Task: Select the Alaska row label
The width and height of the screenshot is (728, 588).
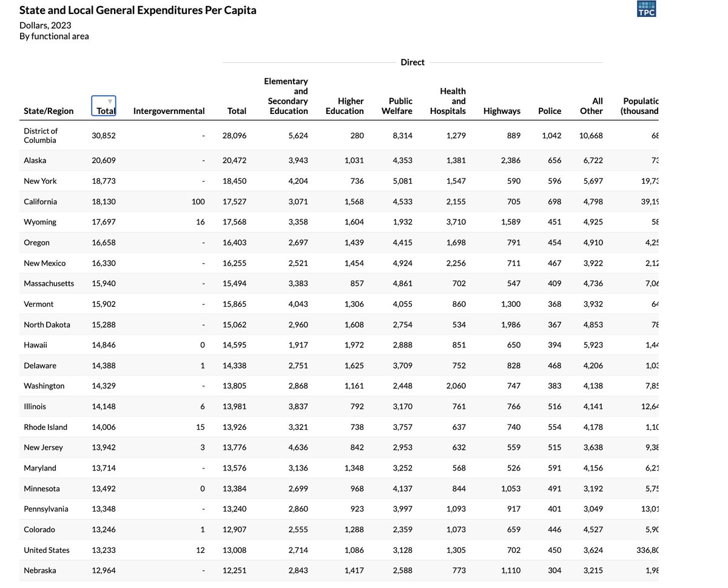Action: click(x=35, y=161)
